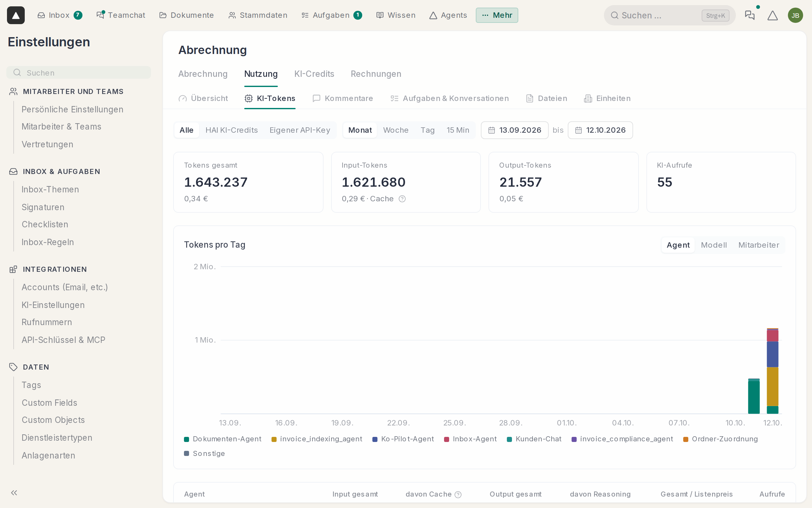Switch time granularity to Woche
Screen dimensions: 812x508
[396, 130]
